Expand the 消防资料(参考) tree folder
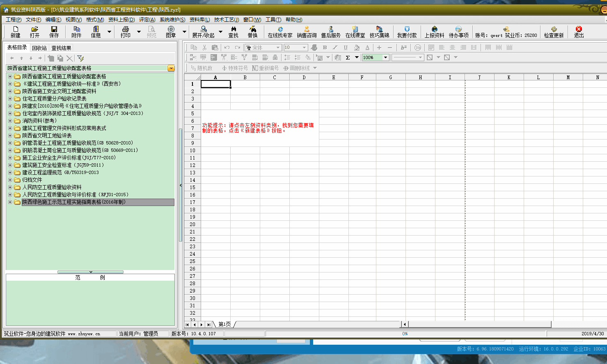Screen dimensions: 607x364 pos(10,121)
